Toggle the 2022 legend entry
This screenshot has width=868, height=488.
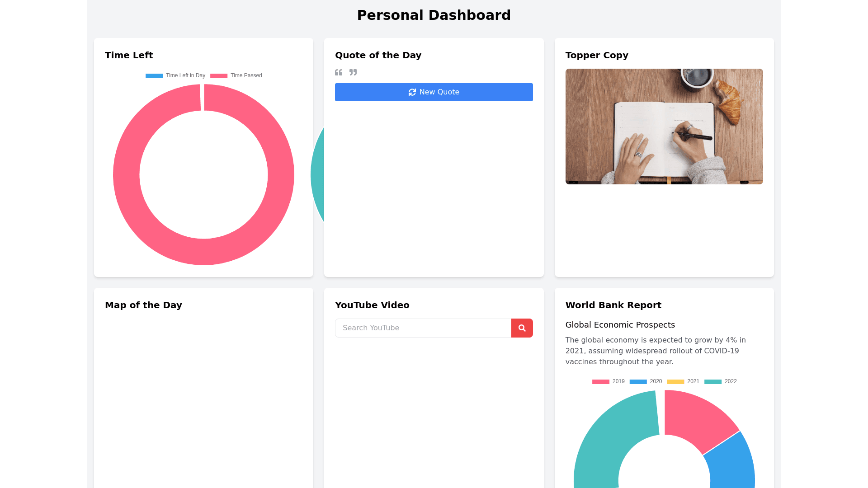pos(730,381)
